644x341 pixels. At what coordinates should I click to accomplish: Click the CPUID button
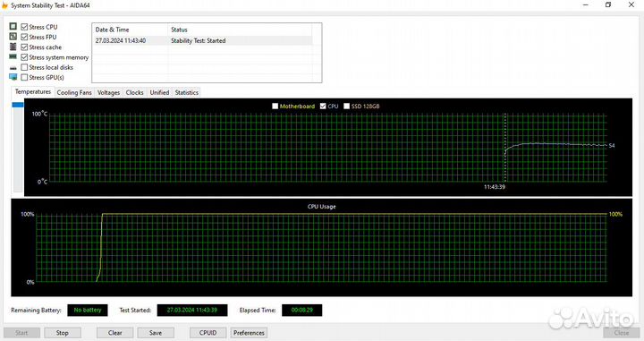click(x=208, y=333)
